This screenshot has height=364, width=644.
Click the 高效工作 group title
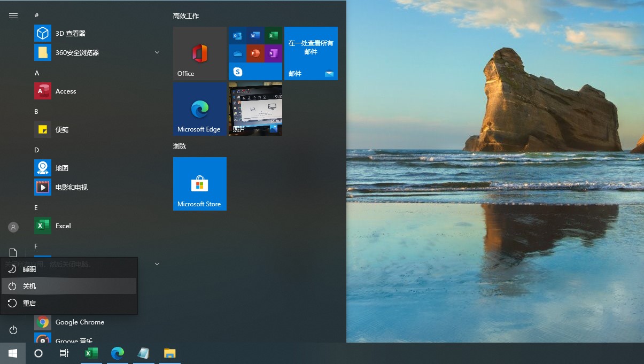pos(186,16)
